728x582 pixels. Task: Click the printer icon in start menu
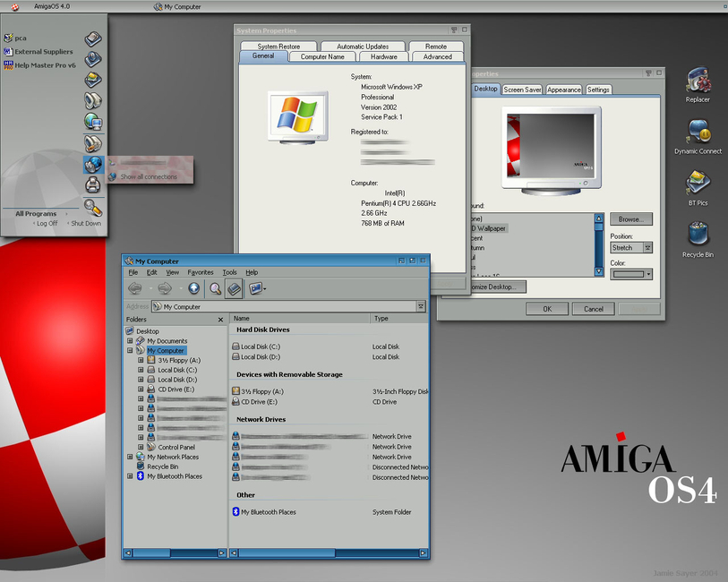(93, 184)
